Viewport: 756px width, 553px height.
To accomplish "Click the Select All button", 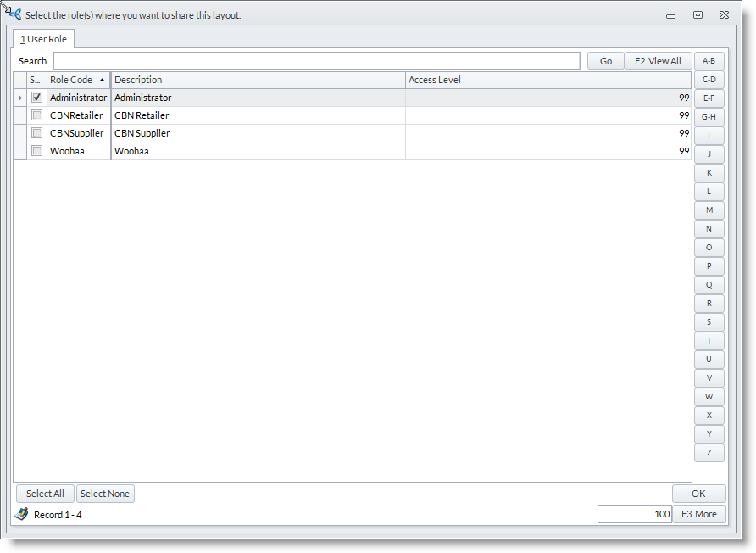I will [45, 494].
